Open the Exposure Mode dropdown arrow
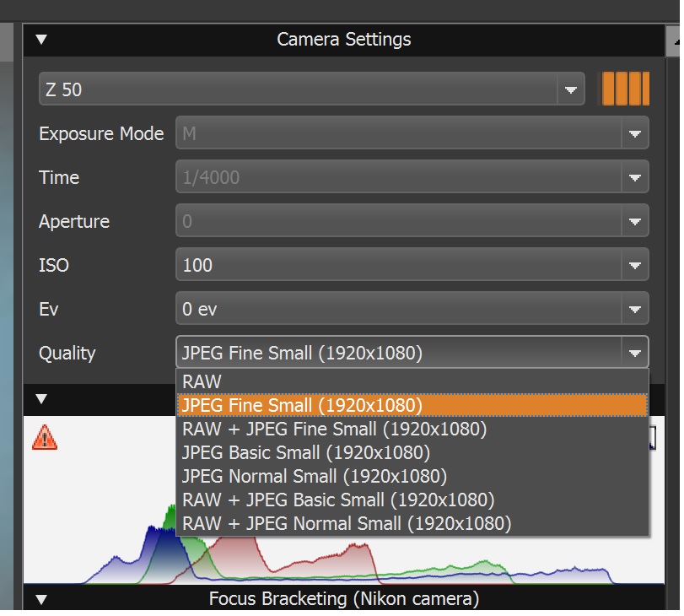This screenshot has width=684, height=616. click(x=635, y=133)
